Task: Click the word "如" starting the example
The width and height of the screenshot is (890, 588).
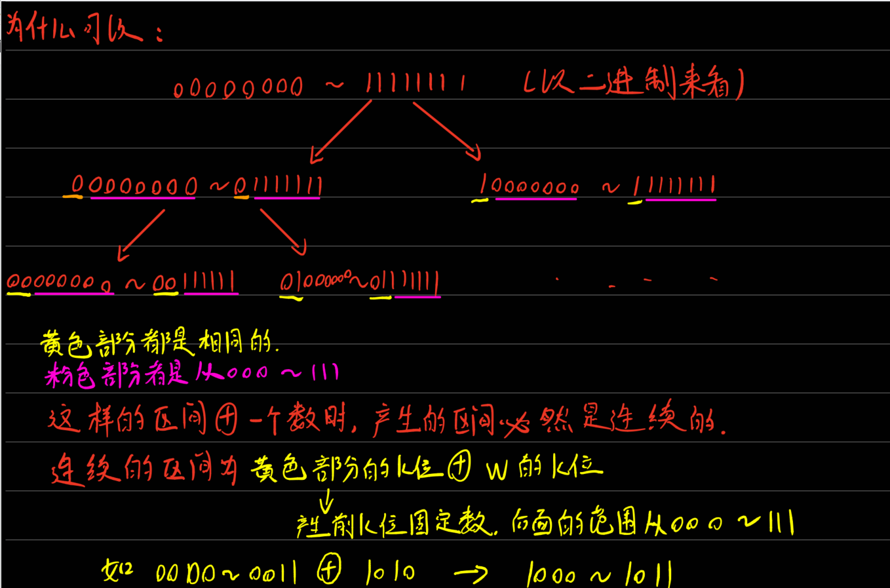Action: pyautogui.click(x=118, y=570)
